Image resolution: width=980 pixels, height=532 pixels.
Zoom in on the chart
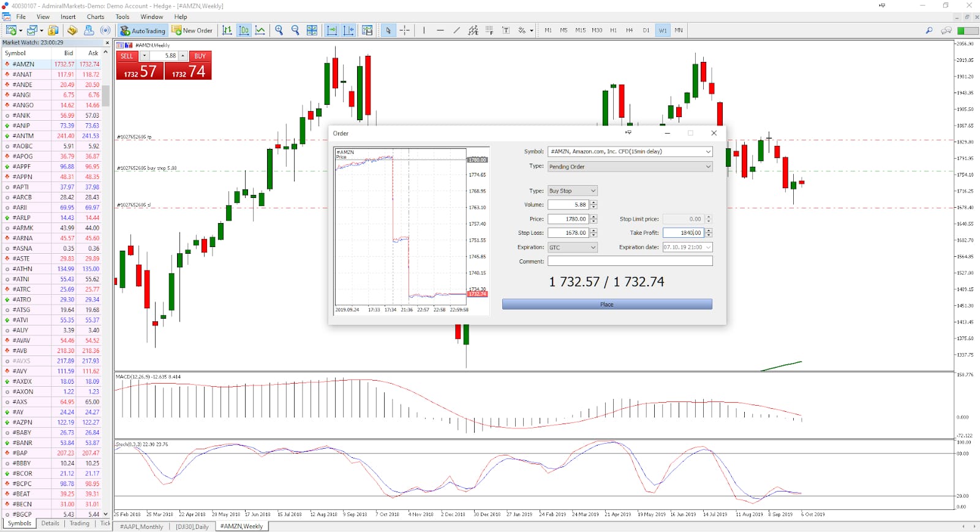[279, 30]
